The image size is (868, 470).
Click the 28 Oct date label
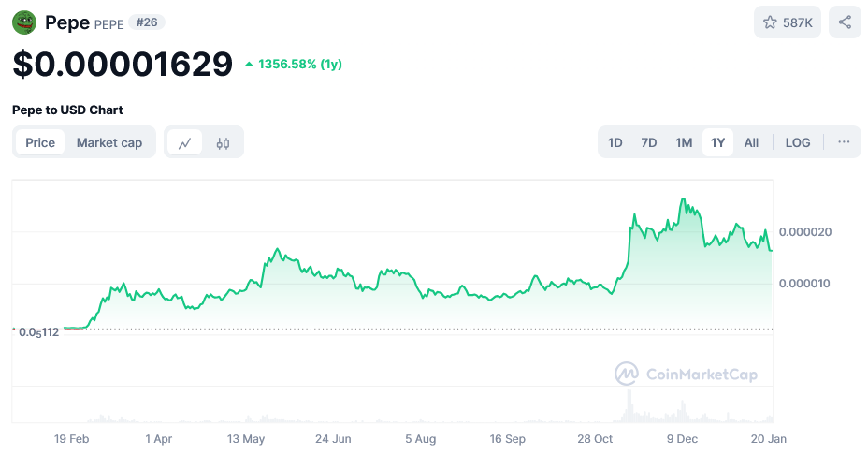click(595, 439)
